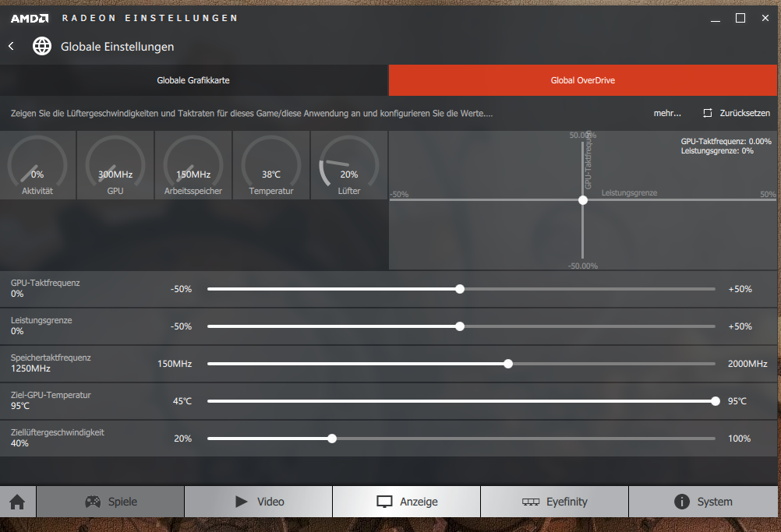Click the Ziellüftergeschwindigkeit 40% label

(x=57, y=438)
